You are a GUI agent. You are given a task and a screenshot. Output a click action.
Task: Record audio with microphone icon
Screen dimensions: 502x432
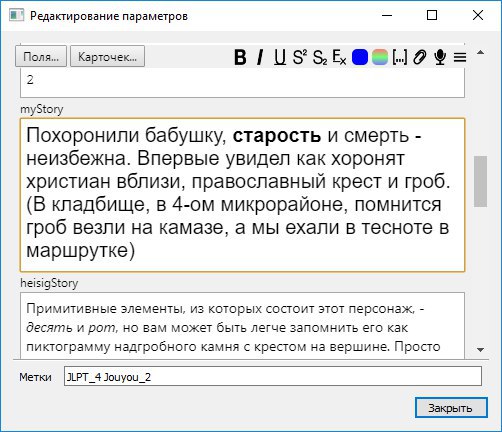pyautogui.click(x=440, y=57)
